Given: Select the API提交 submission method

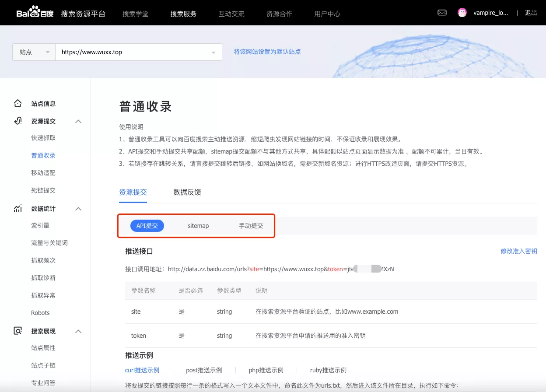Looking at the screenshot, I should click(147, 226).
